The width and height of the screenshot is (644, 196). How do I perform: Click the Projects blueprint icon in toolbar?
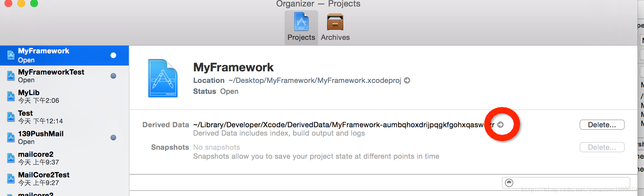301,22
